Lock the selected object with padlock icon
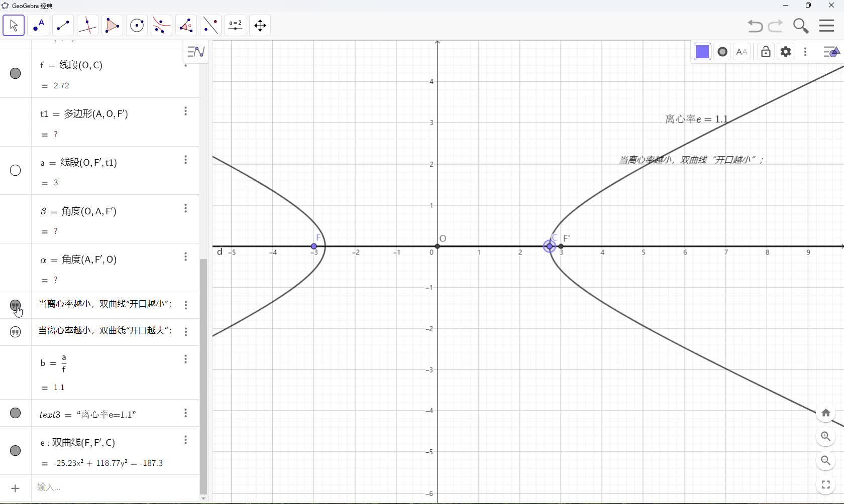This screenshot has height=504, width=844. click(x=766, y=52)
